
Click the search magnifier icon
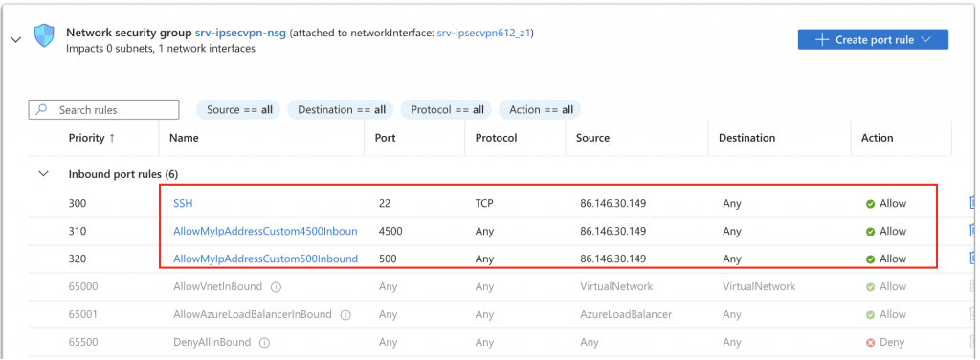[42, 109]
